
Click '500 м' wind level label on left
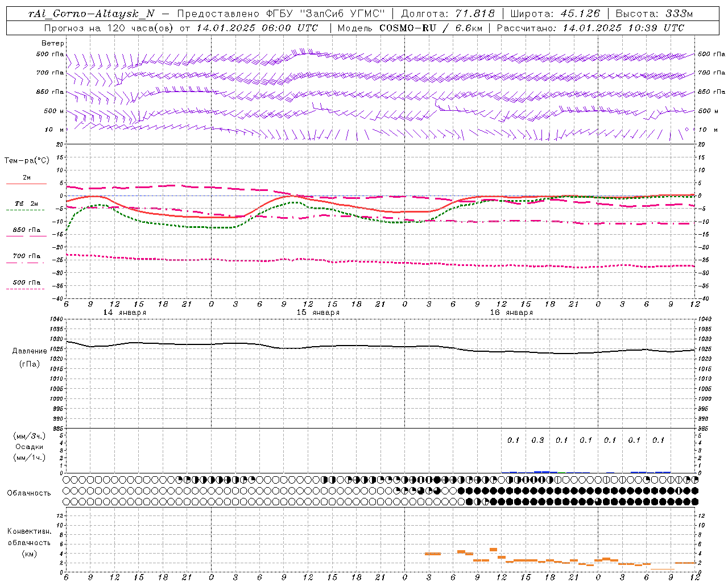pyautogui.click(x=54, y=111)
